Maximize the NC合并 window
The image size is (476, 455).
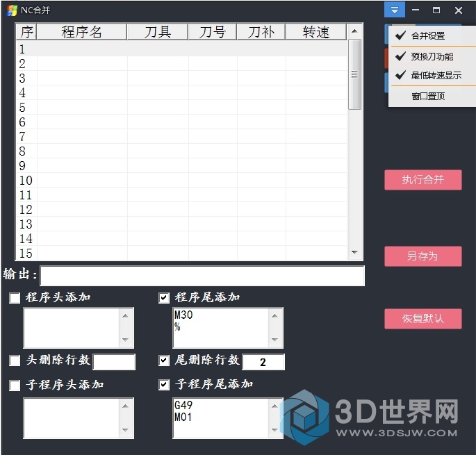tap(436, 10)
